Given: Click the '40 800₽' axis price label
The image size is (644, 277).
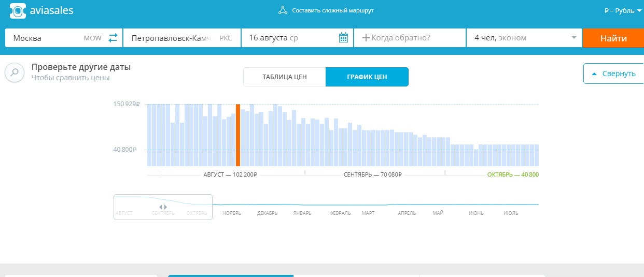Looking at the screenshot, I should 124,150.
